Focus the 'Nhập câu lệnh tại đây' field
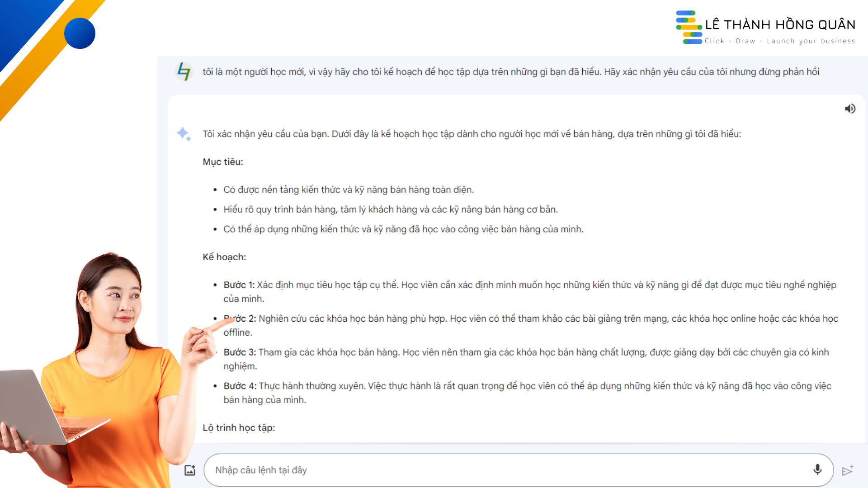The width and height of the screenshot is (868, 488). 497,470
